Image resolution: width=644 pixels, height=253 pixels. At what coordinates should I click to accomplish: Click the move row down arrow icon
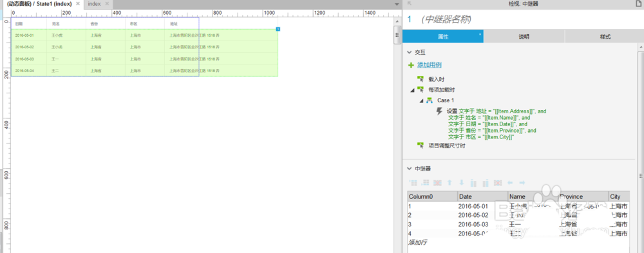coord(462,182)
